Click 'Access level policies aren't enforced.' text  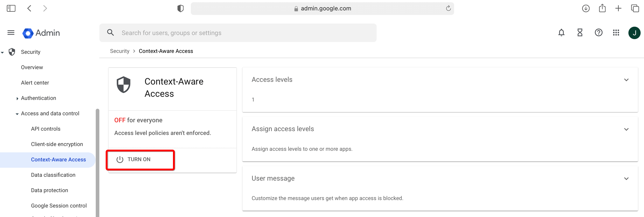163,133
